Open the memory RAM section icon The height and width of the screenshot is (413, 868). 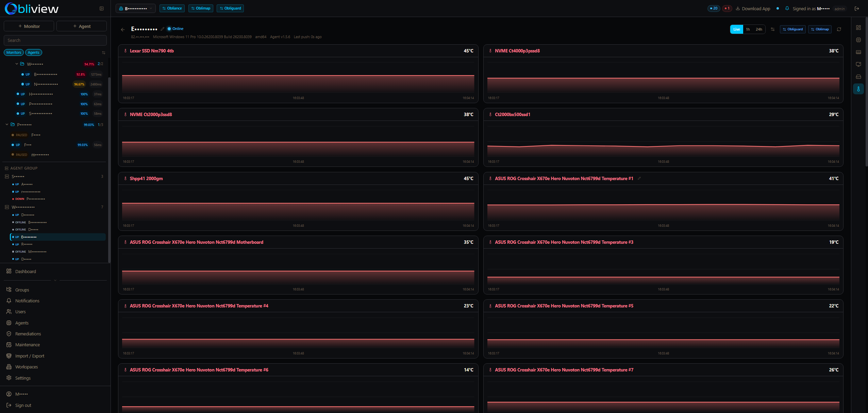858,52
